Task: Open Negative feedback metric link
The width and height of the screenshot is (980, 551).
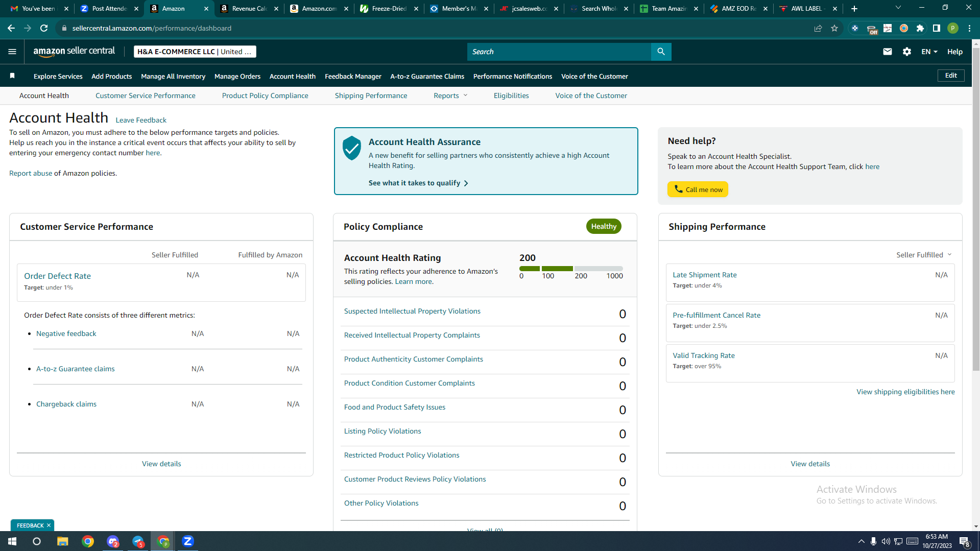Action: pyautogui.click(x=66, y=333)
